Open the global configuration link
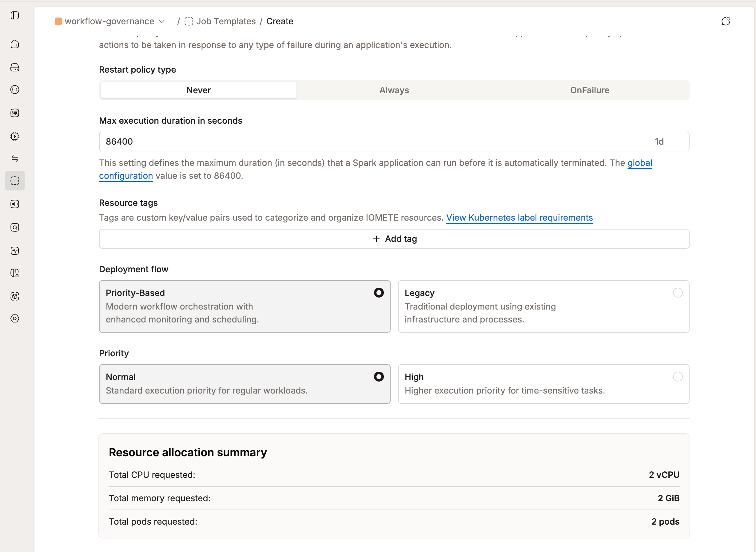 tap(639, 163)
